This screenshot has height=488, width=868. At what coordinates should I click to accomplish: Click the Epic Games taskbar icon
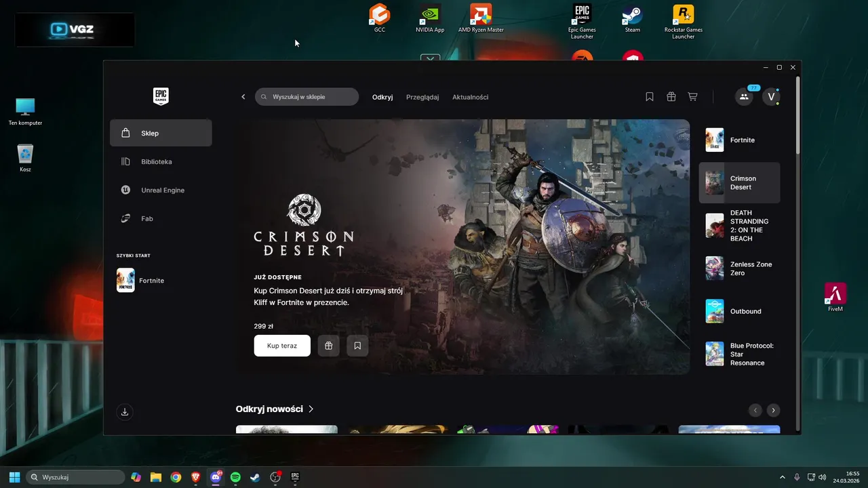pyautogui.click(x=295, y=477)
